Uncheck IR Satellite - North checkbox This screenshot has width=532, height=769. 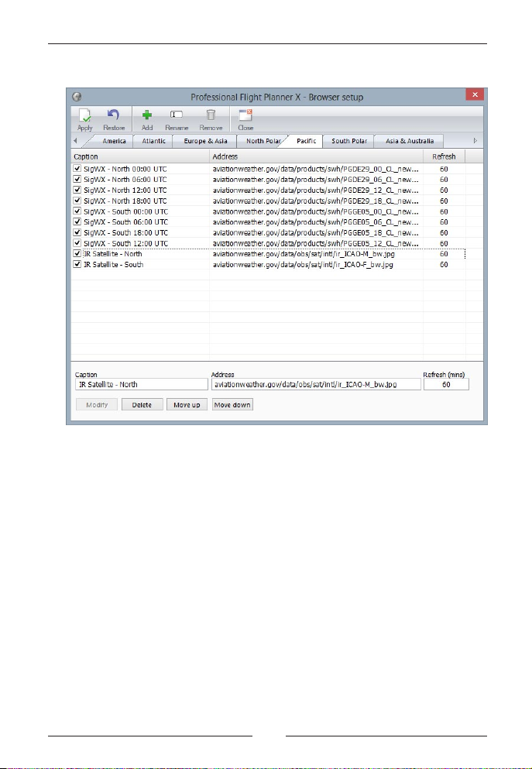coord(77,253)
